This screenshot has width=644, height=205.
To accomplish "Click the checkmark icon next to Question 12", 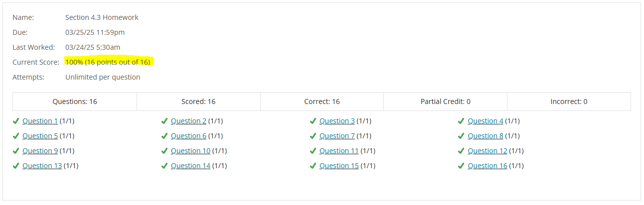I will point(462,151).
